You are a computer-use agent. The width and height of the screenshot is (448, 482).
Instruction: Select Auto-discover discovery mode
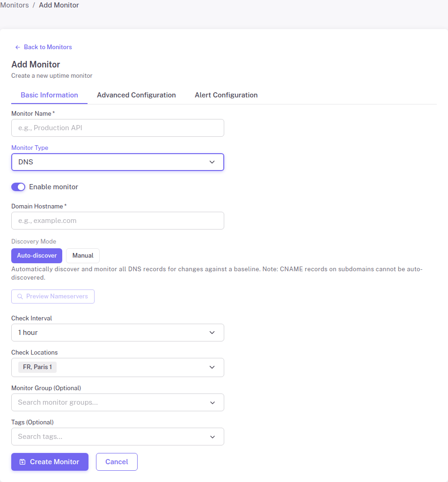37,255
